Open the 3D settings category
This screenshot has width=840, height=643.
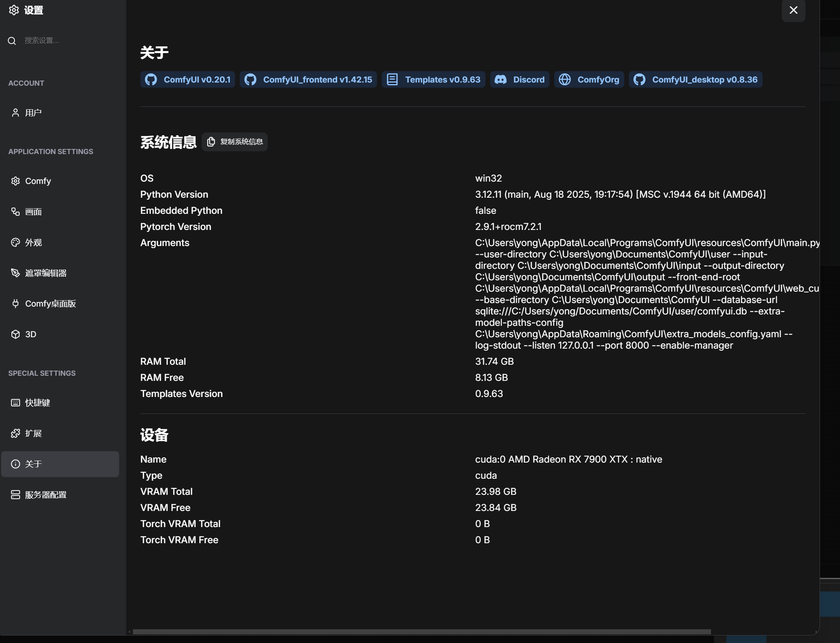pos(60,334)
